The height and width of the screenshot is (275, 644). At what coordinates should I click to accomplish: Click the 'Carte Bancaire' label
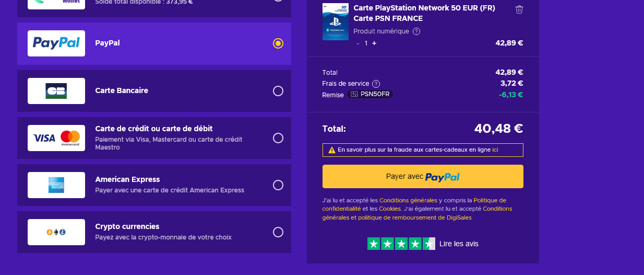tap(122, 90)
